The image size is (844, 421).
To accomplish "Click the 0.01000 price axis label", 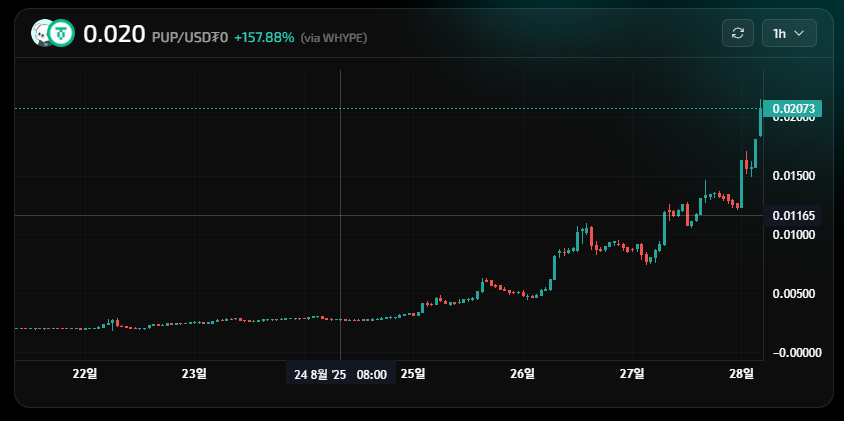I will pyautogui.click(x=793, y=235).
